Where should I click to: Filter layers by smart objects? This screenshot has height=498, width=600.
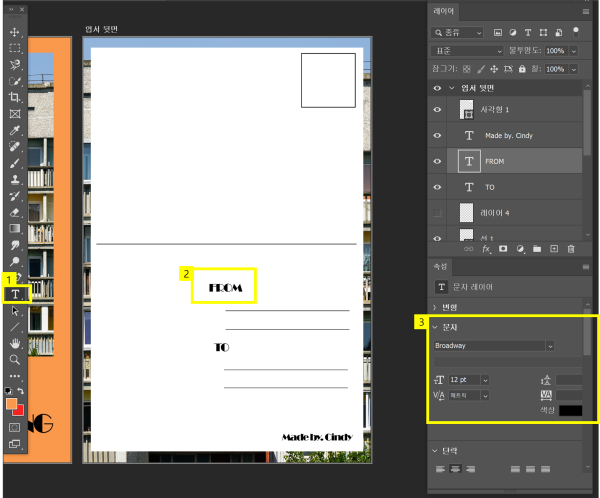coord(559,33)
